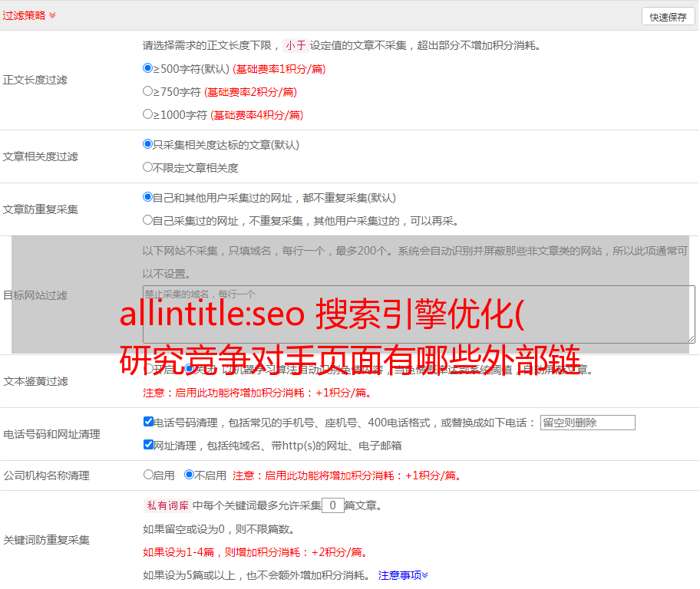This screenshot has width=700, height=589.
Task: Select 自己和其他用户采集过的网址 option
Action: pyautogui.click(x=147, y=197)
